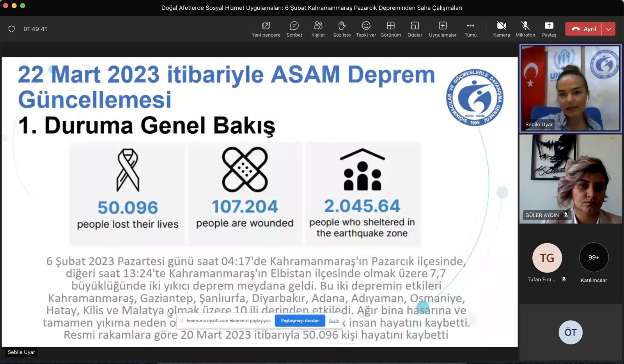Open the 99+ Katılımcılar overflow

[x=594, y=258]
